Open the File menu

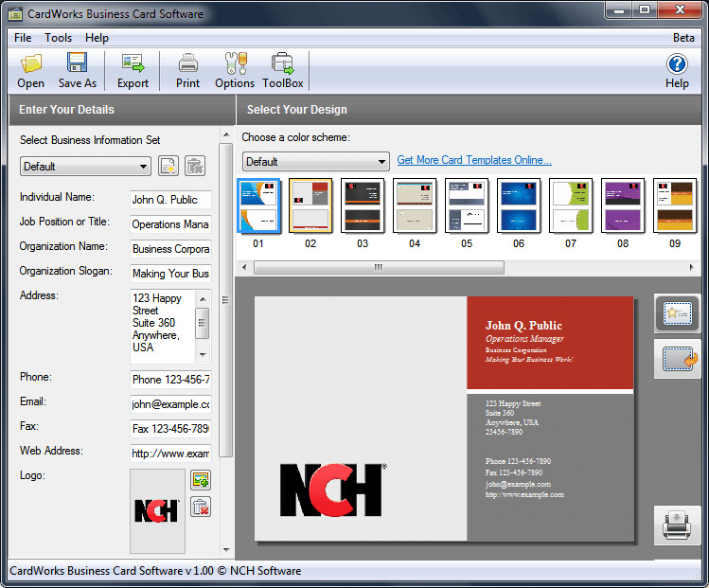tap(23, 38)
